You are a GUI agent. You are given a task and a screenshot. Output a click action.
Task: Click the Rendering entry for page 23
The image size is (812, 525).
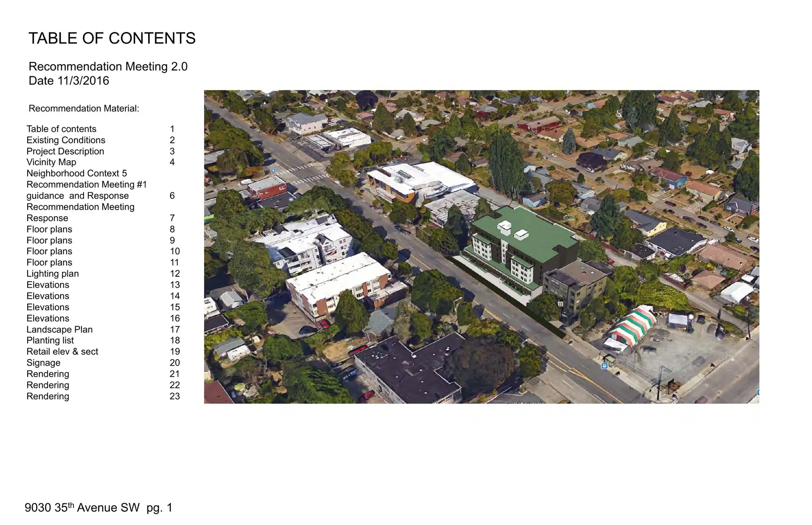pos(48,396)
